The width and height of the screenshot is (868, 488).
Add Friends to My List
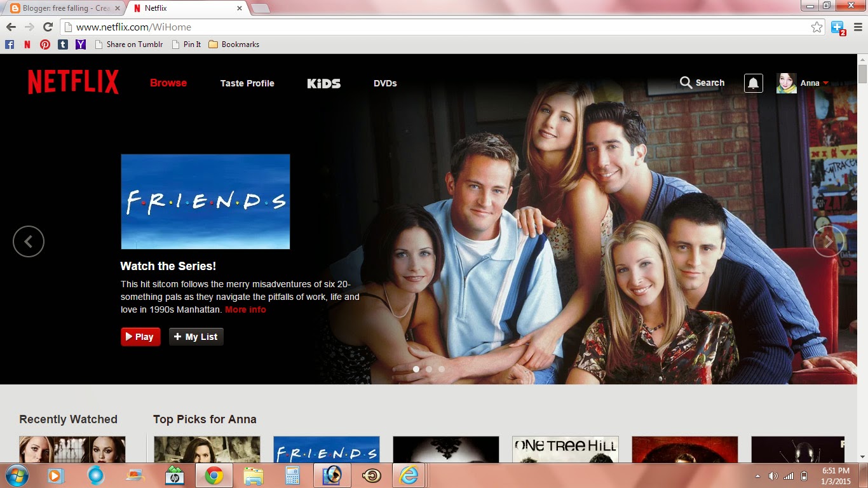click(196, 337)
